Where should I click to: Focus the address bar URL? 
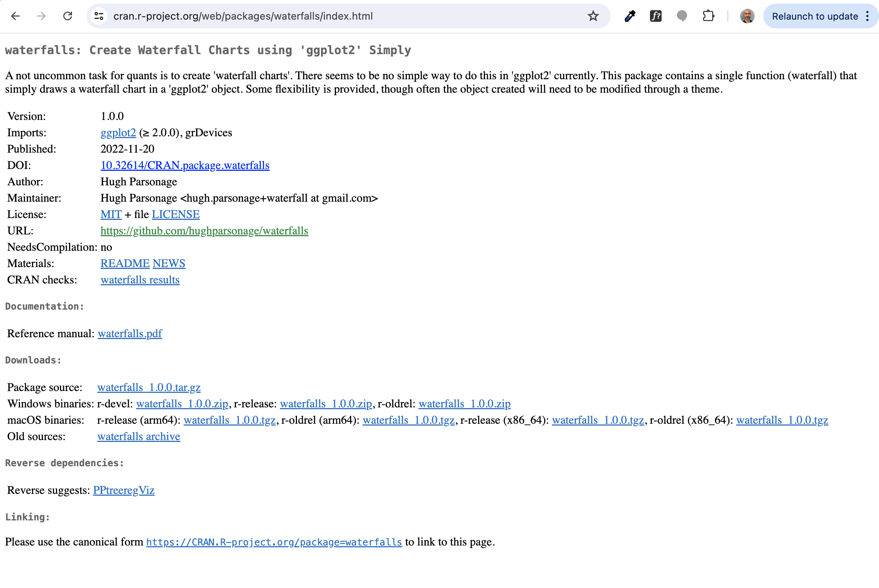(x=243, y=16)
